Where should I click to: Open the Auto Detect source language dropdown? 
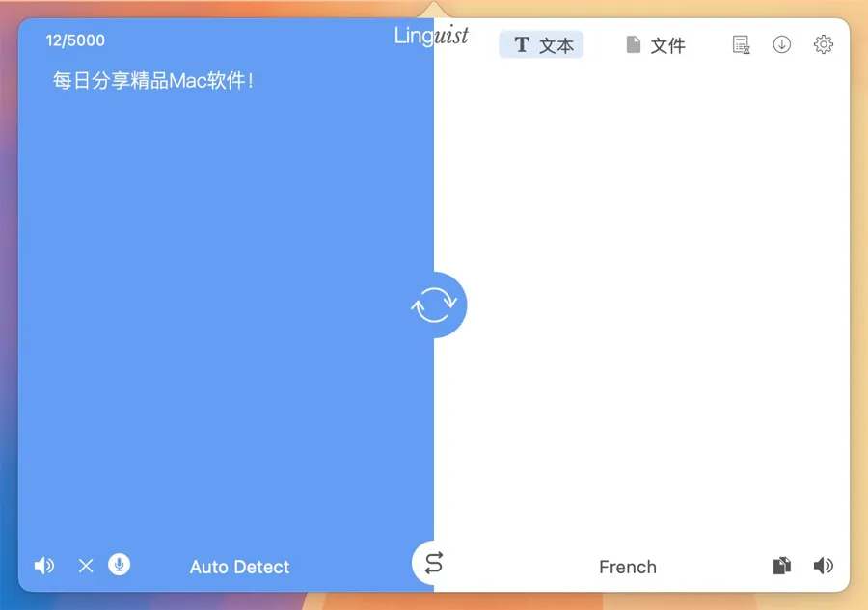(x=239, y=567)
